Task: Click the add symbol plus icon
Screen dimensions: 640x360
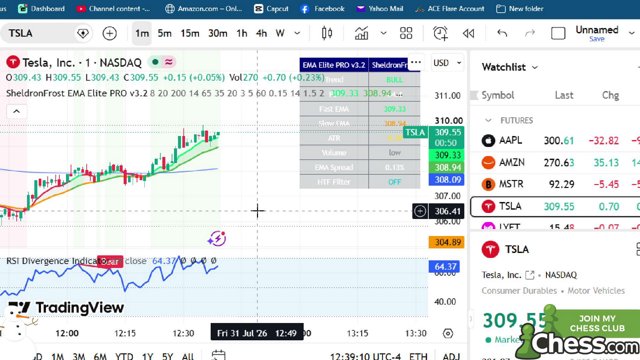Action: tap(109, 33)
